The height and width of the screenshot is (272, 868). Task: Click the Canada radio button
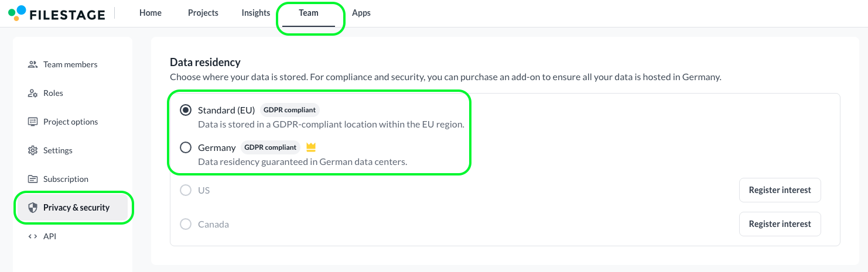(186, 224)
